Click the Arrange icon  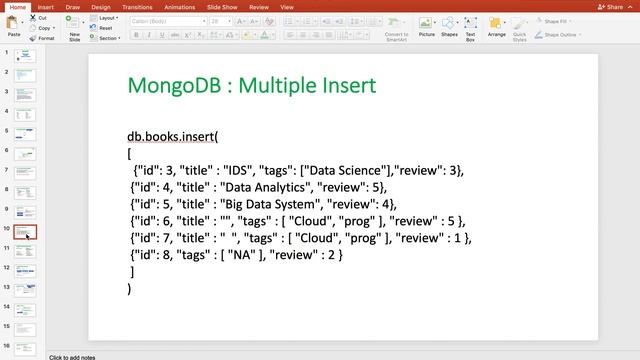(495, 23)
